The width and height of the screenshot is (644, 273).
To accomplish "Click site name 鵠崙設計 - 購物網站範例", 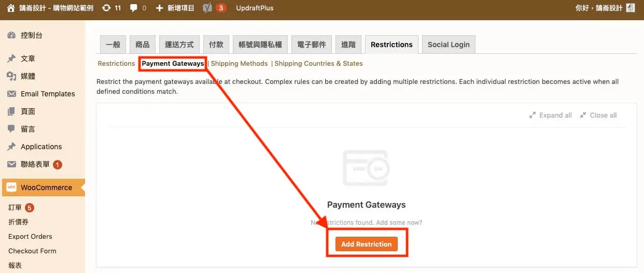I will 57,8.
